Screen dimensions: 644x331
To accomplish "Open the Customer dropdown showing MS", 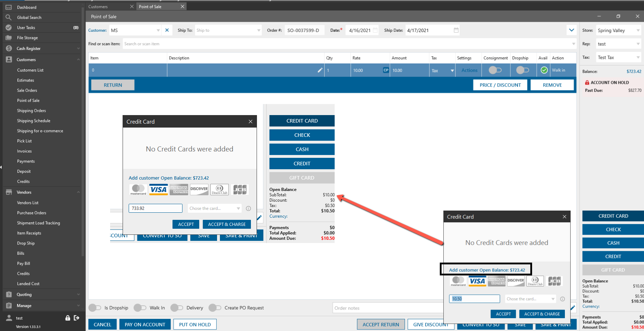I will coord(158,30).
